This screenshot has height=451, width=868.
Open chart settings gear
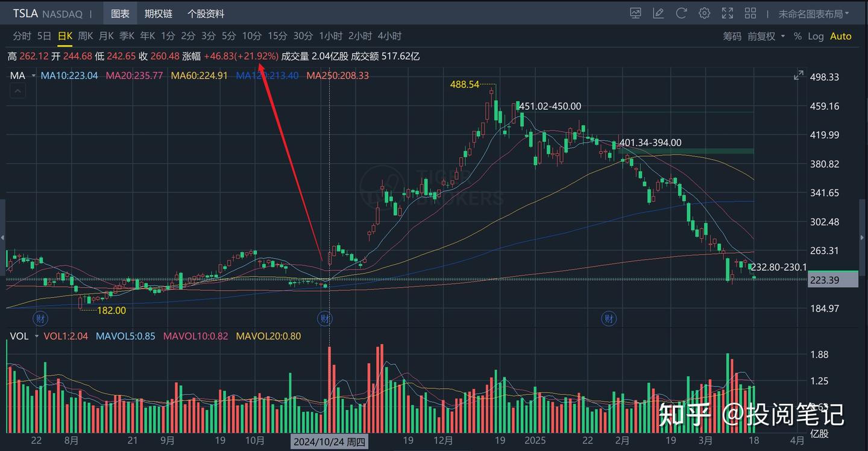point(704,13)
